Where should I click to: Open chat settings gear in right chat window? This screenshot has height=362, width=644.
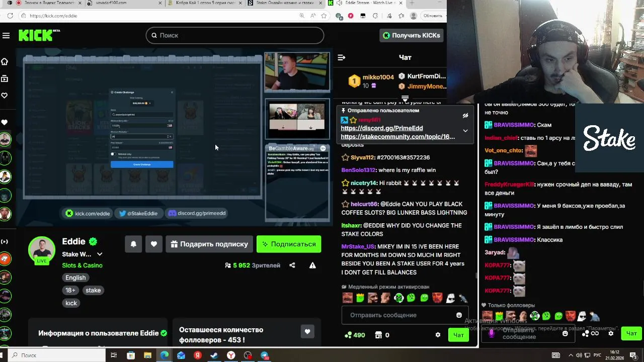(x=611, y=333)
